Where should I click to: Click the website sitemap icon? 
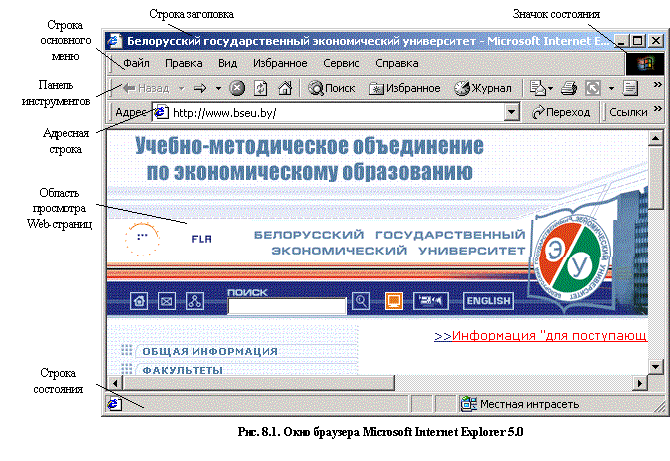tap(195, 301)
